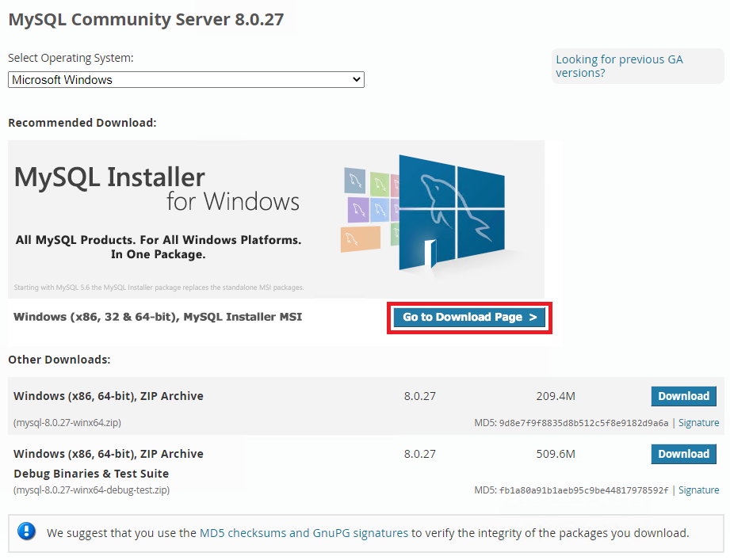The image size is (730, 560).
Task: Click the MD5 hash starting with 9d8e7f9f
Action: coord(583,423)
